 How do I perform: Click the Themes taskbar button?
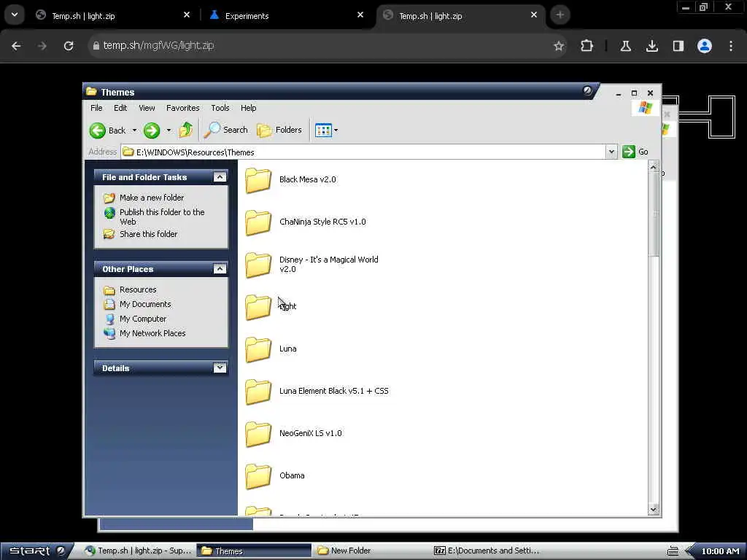coord(254,551)
